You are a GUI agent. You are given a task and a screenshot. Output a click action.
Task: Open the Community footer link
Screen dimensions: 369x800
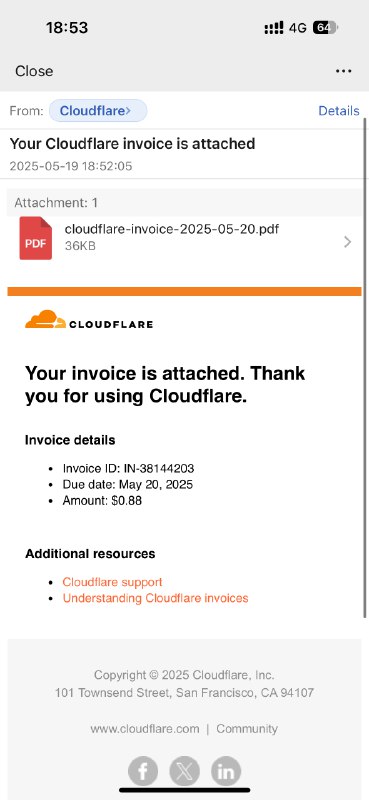coord(247,729)
